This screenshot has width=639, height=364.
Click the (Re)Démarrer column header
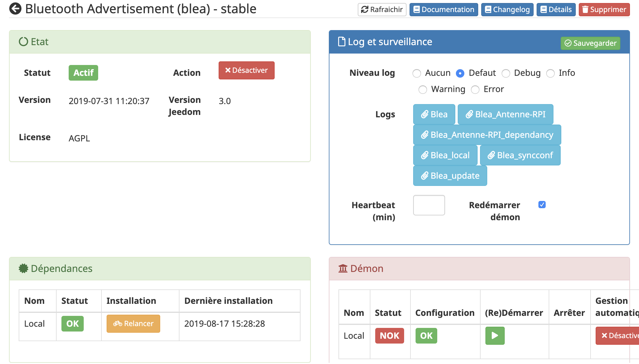pos(514,313)
